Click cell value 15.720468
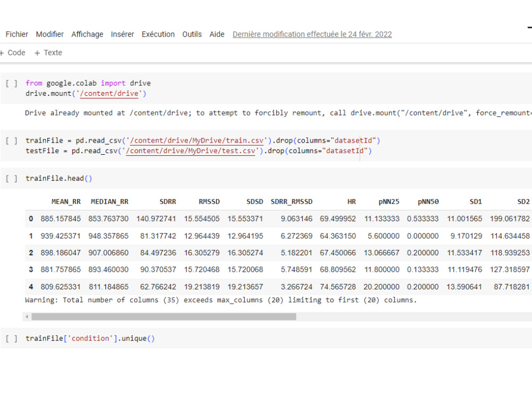532x399 pixels. (202, 270)
